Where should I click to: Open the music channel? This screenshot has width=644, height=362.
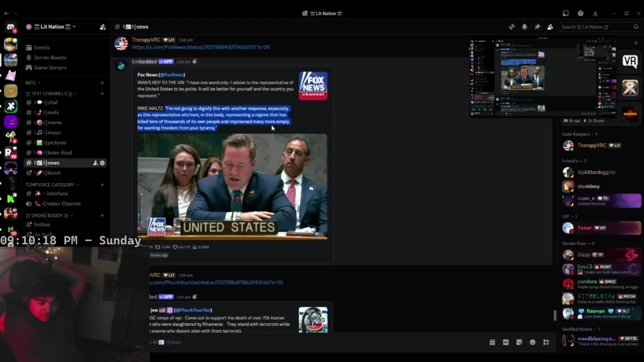(65, 133)
